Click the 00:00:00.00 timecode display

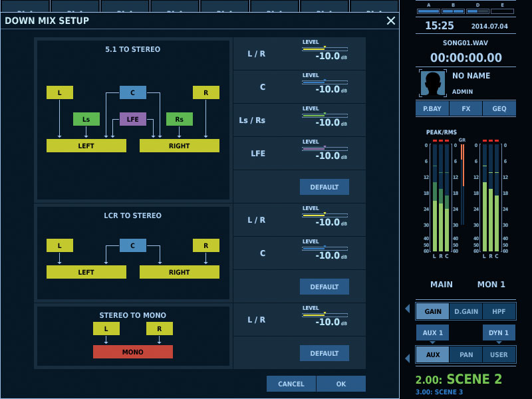(466, 58)
